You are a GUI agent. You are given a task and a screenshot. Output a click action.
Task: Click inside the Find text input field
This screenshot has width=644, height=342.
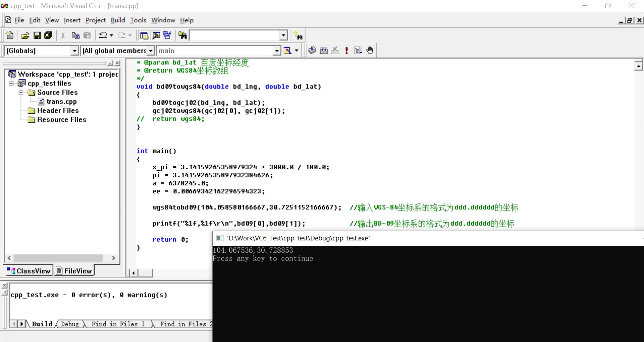(234, 35)
